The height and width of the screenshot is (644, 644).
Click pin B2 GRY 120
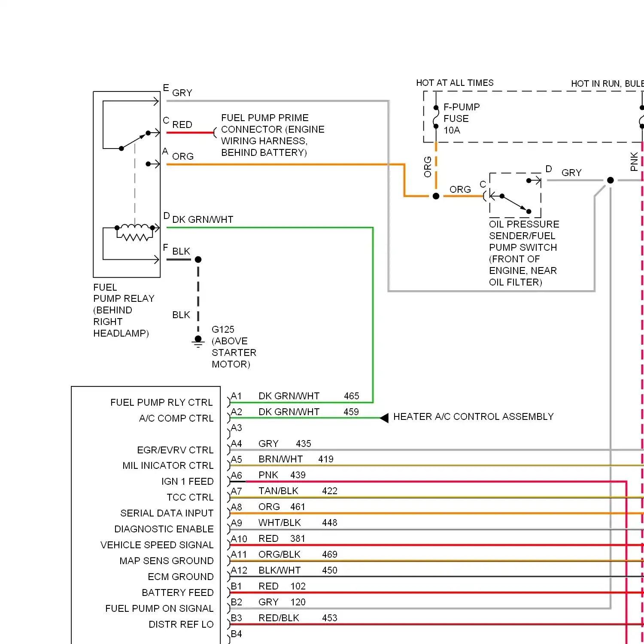(x=268, y=602)
